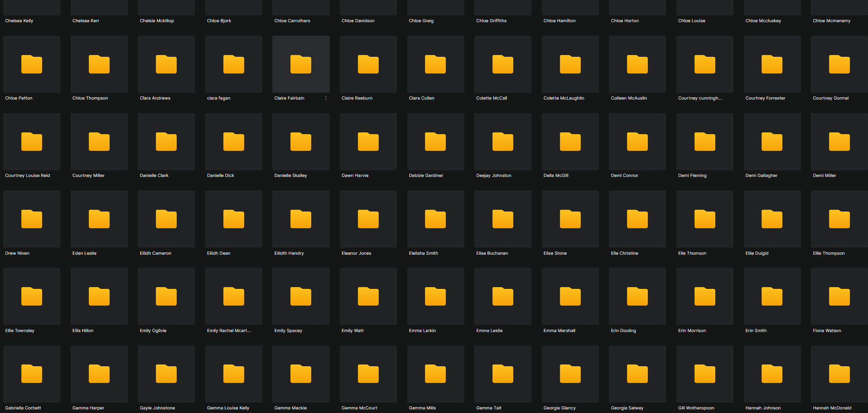Select the Chloe Carruthers label
868x413 pixels.
[292, 21]
